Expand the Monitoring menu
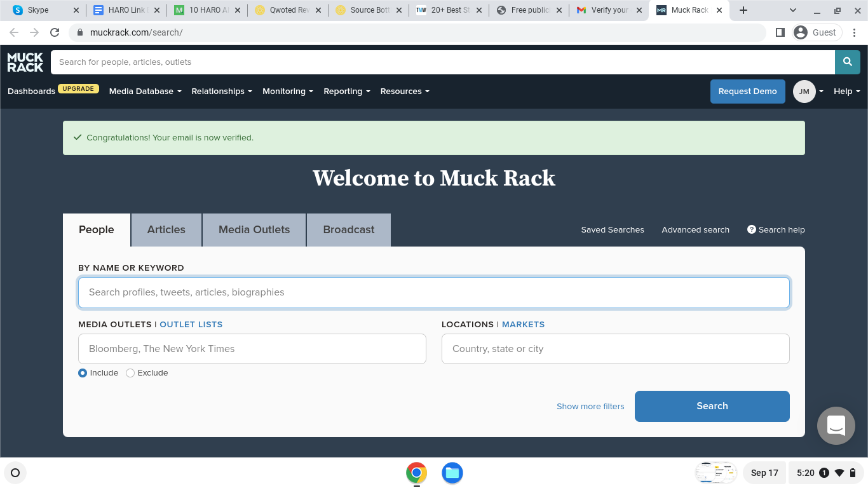The image size is (868, 488). [x=288, y=91]
